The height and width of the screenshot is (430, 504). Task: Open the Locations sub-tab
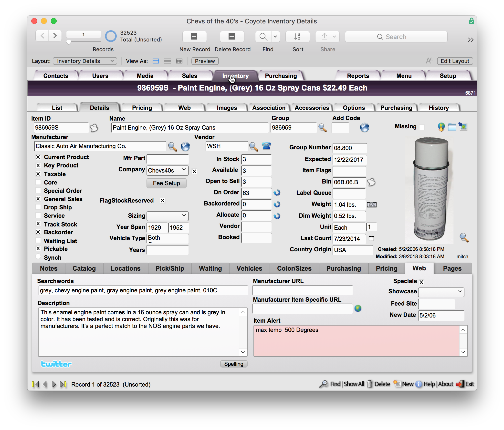(x=126, y=268)
